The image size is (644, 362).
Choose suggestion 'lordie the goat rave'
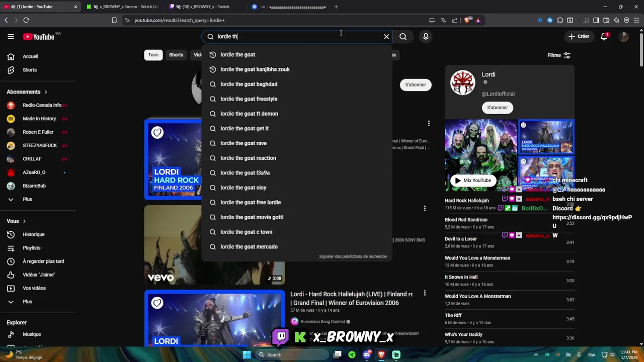point(296,143)
